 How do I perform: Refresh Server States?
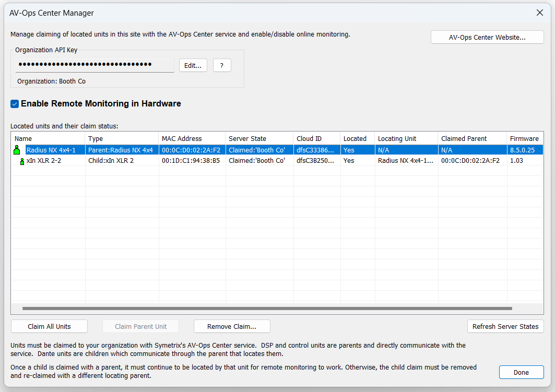(505, 326)
